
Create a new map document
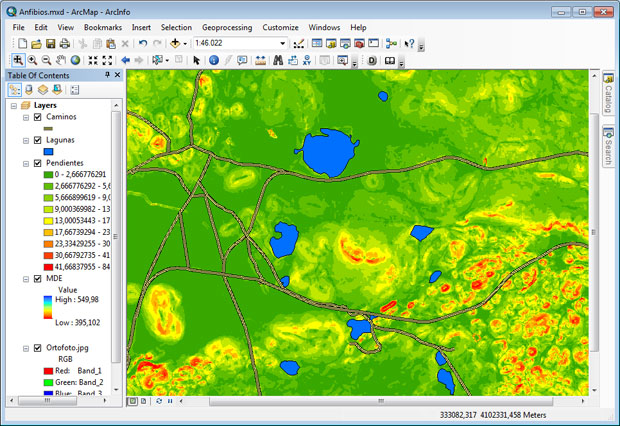click(x=23, y=44)
